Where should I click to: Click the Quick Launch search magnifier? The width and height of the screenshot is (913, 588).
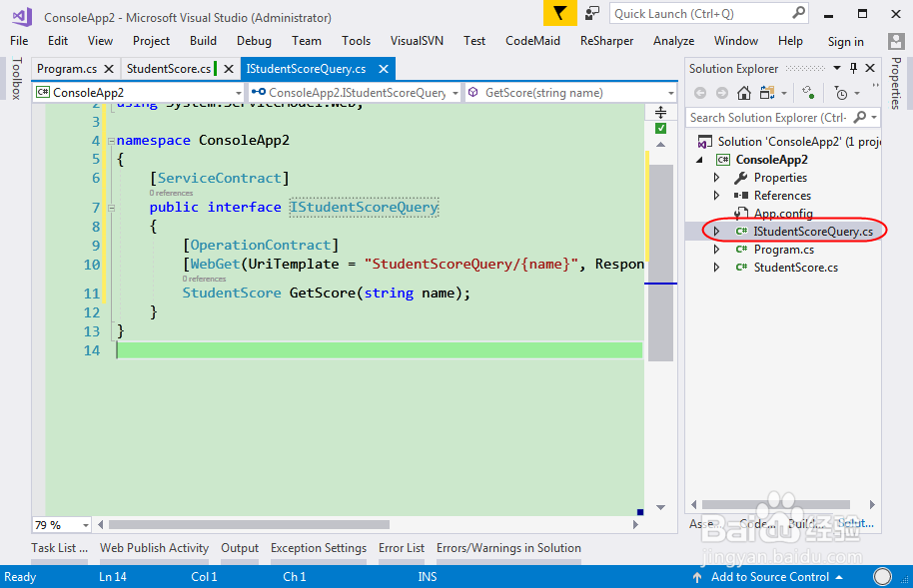pos(799,12)
